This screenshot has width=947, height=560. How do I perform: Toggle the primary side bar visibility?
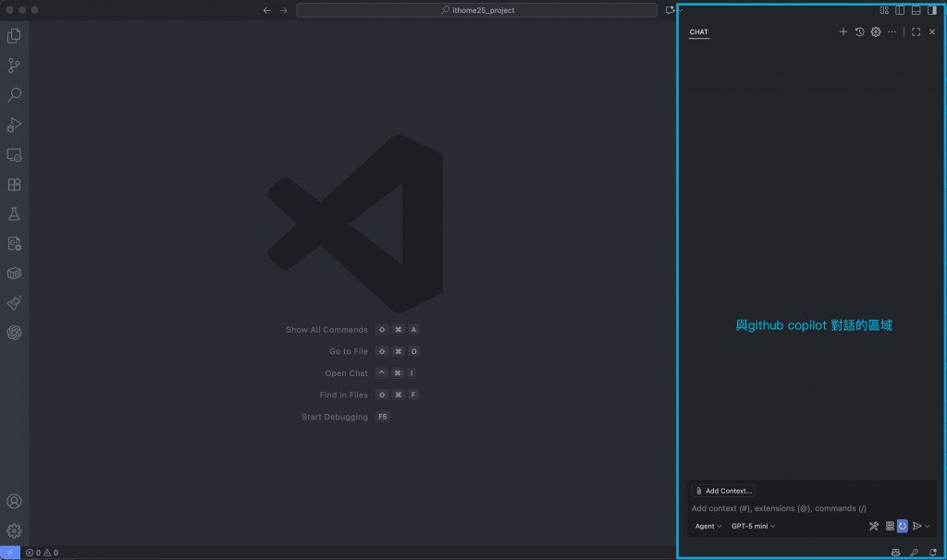click(x=900, y=10)
